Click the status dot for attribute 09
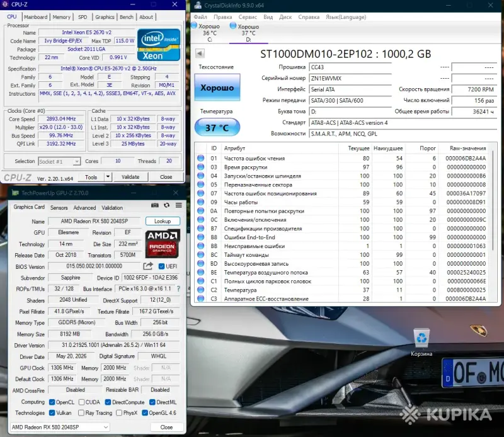This screenshot has height=437, width=504. pyautogui.click(x=201, y=202)
